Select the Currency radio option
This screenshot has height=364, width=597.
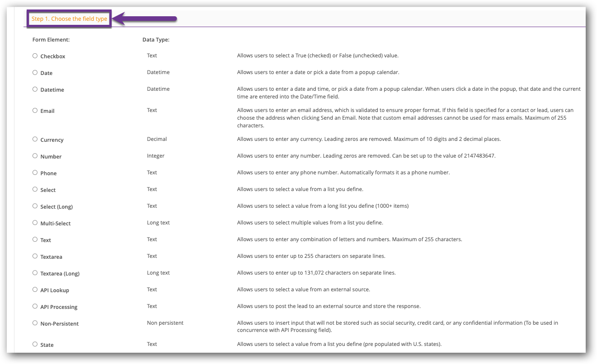tap(35, 140)
